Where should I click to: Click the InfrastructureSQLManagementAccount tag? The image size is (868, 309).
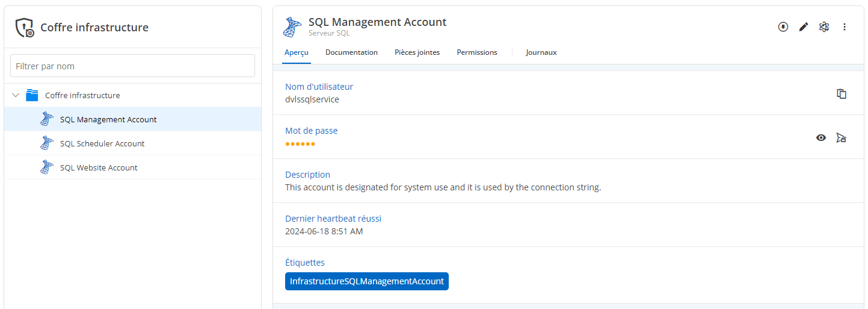click(x=366, y=281)
